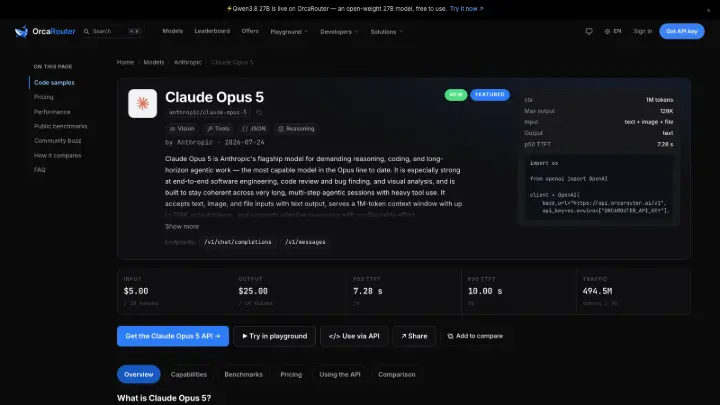
Task: Click Add to compare
Action: click(x=475, y=336)
